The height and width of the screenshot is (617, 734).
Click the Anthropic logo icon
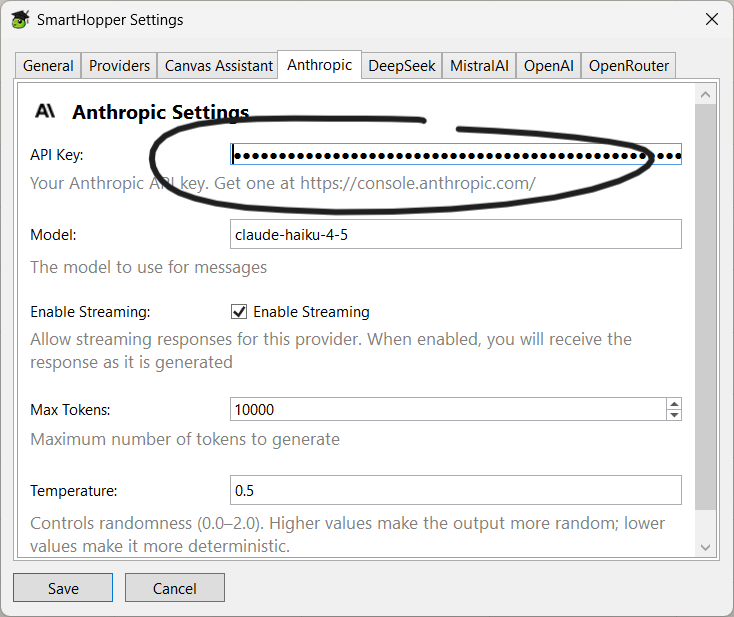pos(45,111)
